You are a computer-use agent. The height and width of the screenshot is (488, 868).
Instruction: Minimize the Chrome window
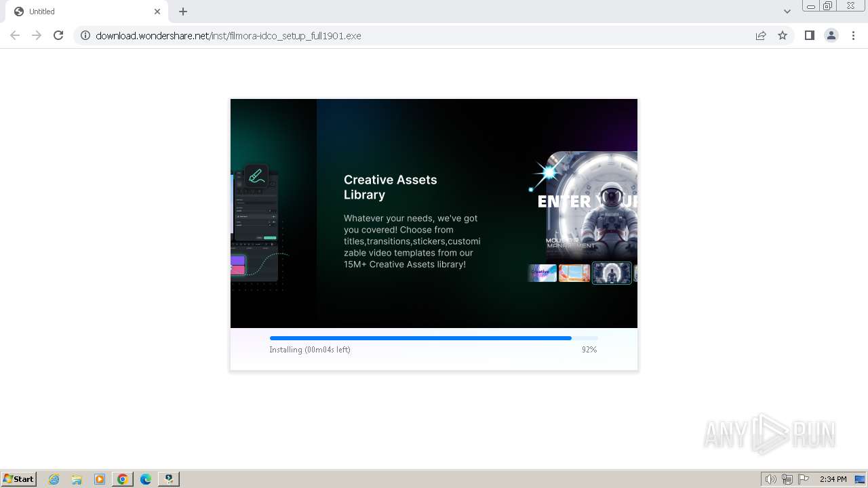coord(811,5)
